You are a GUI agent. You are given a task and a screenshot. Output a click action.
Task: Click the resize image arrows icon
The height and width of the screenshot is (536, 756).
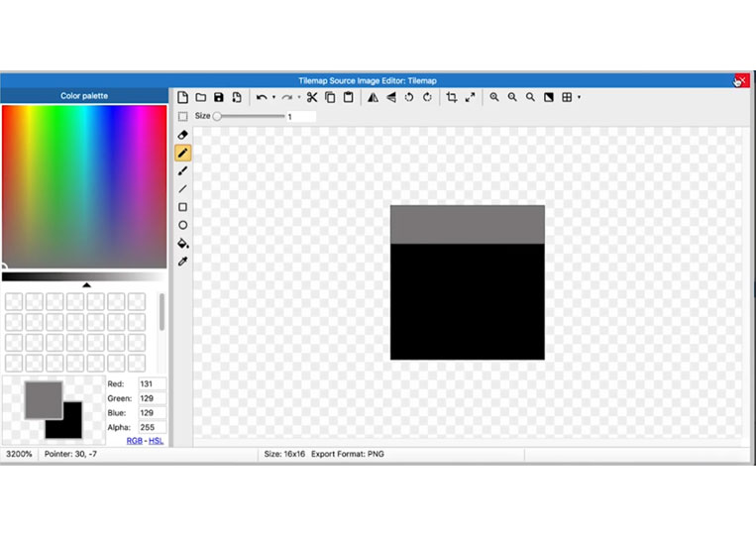tap(470, 97)
